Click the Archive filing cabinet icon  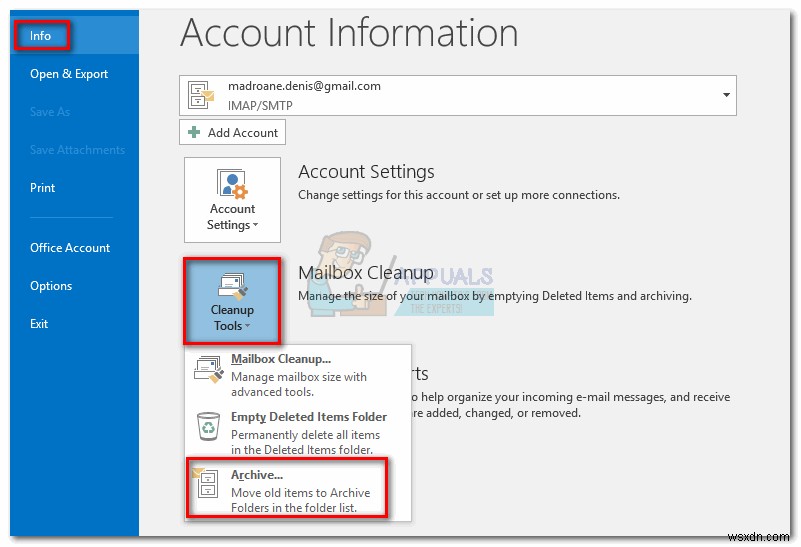[206, 482]
